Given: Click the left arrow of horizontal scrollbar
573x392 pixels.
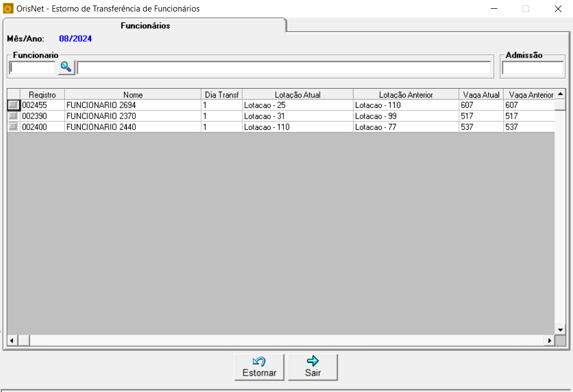Looking at the screenshot, I should (x=12, y=340).
